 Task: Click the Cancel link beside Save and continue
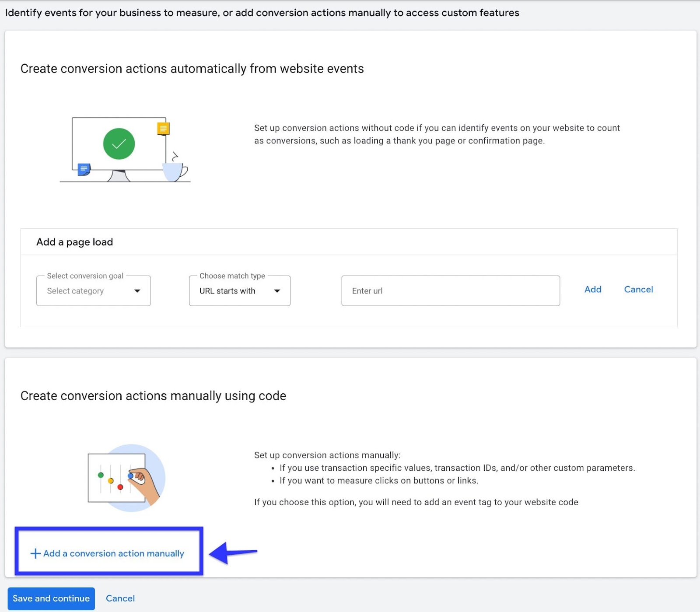pos(120,598)
